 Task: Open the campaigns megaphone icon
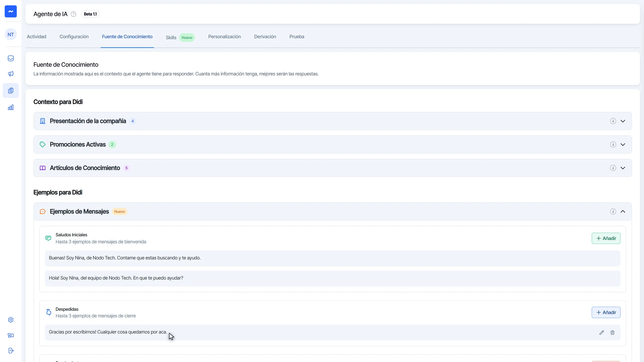(11, 74)
